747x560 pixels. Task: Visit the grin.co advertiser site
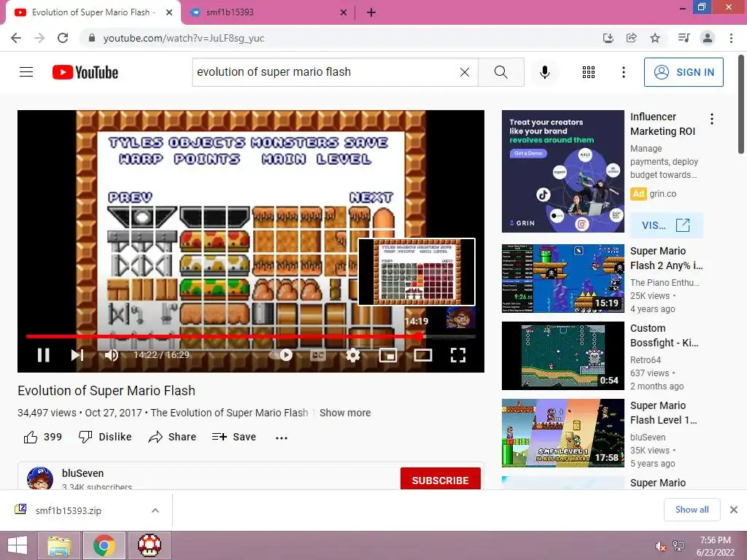tap(667, 225)
